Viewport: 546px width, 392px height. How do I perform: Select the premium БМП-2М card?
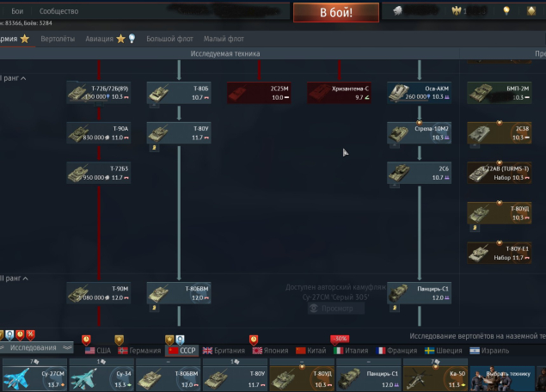[x=499, y=93]
